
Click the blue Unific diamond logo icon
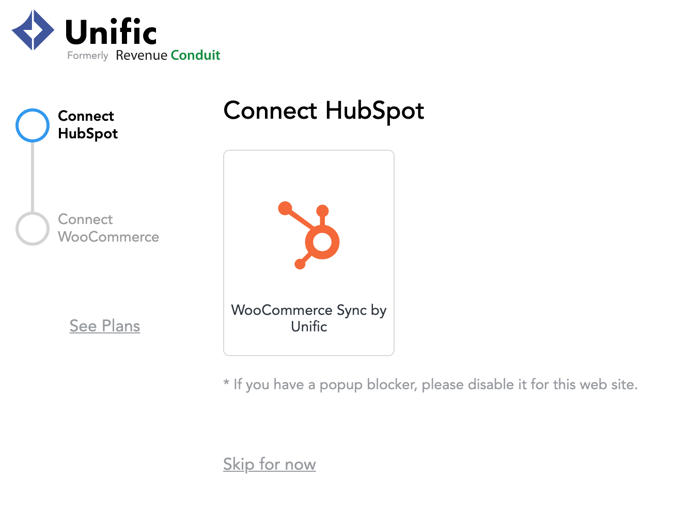click(33, 30)
